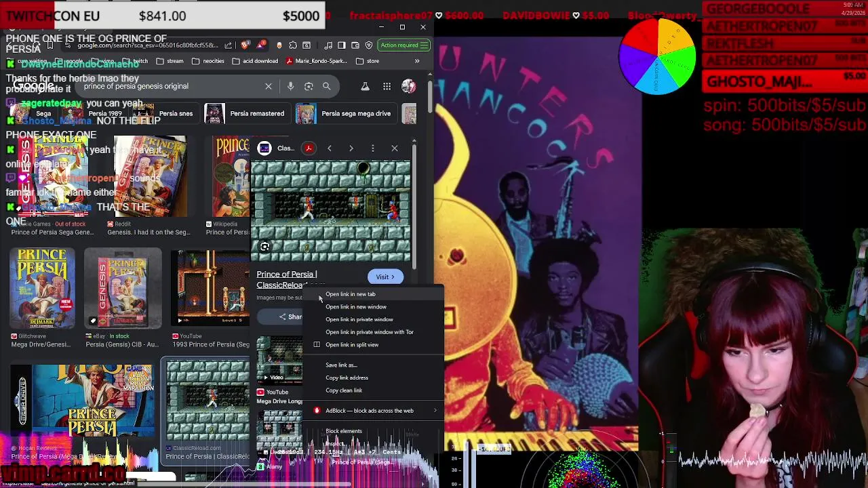
Task: Choose 'Open link in private window with Tor'
Action: click(x=374, y=332)
